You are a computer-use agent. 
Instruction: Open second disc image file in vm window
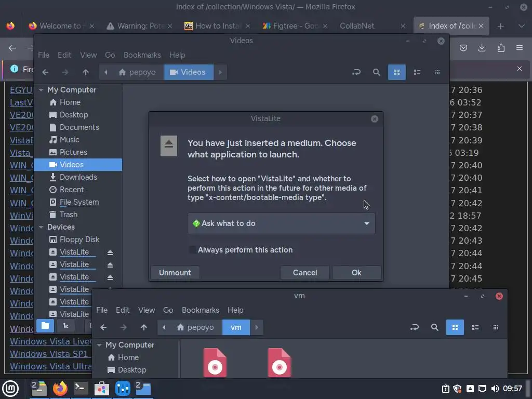pyautogui.click(x=279, y=363)
